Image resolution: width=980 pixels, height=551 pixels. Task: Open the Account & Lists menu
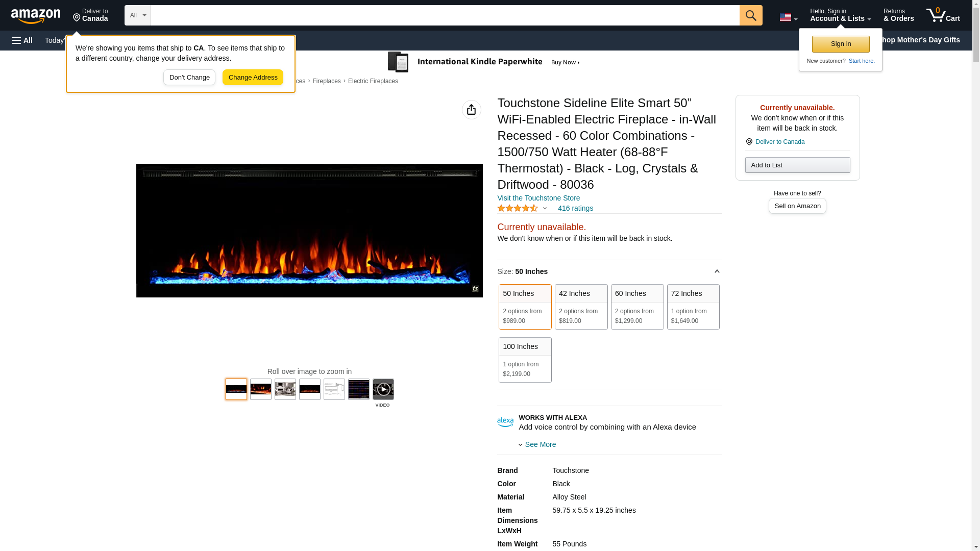coord(840,15)
